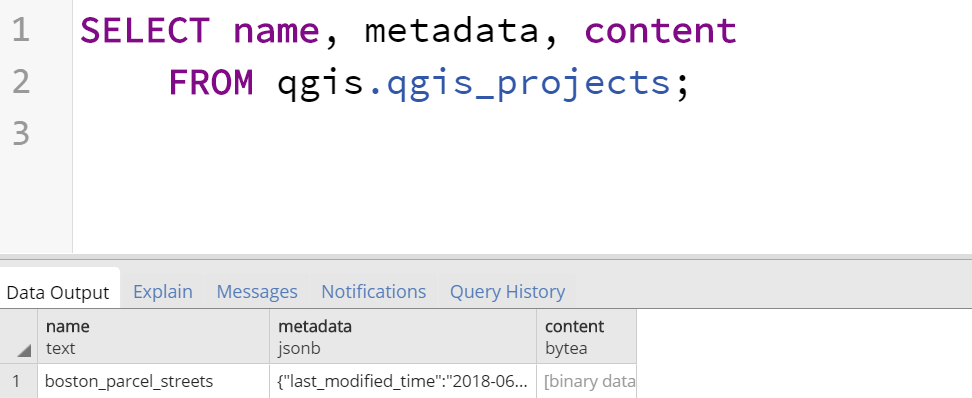This screenshot has width=972, height=398.
Task: Click line number 1 in the editor gutter
Action: coord(21,30)
